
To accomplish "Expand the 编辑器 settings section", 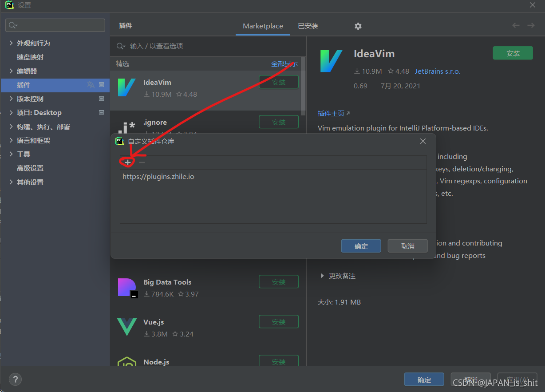I will (x=12, y=71).
